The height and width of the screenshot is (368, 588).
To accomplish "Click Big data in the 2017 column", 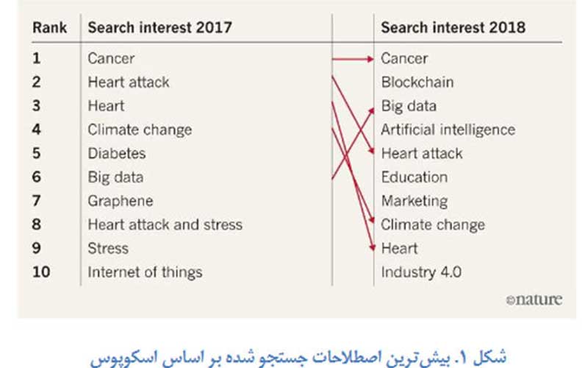I will (115, 177).
